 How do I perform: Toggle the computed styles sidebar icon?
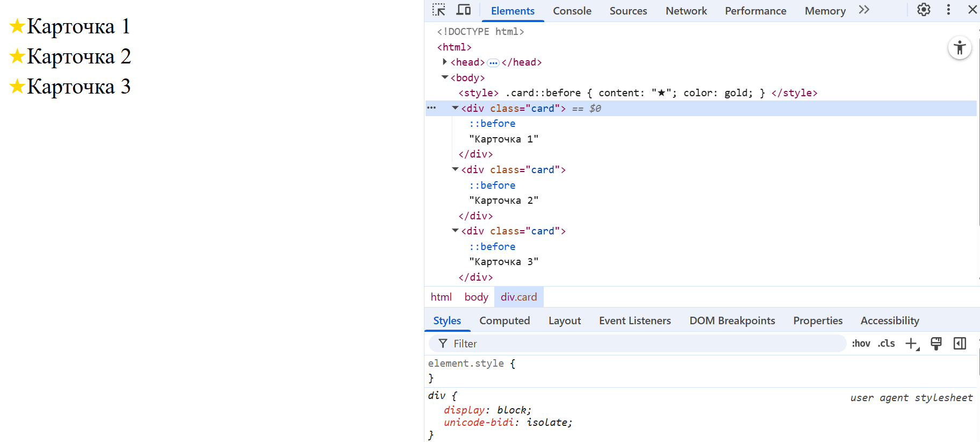960,344
